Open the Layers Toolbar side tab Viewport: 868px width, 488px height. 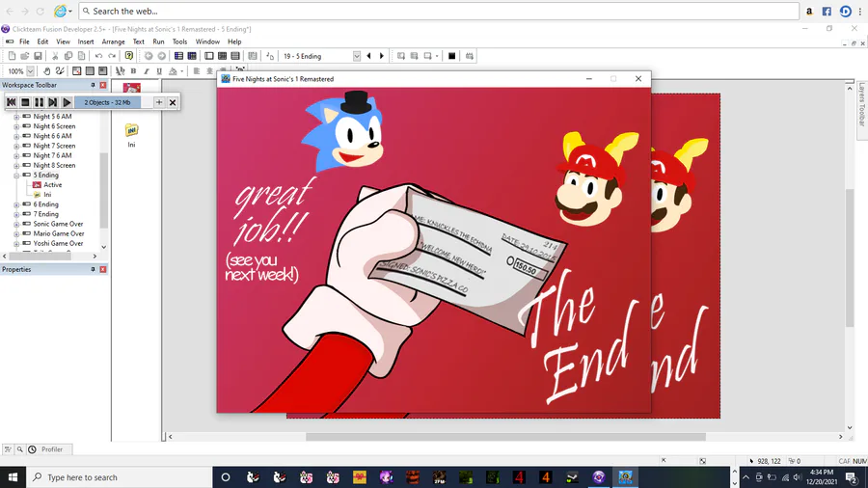[861, 104]
